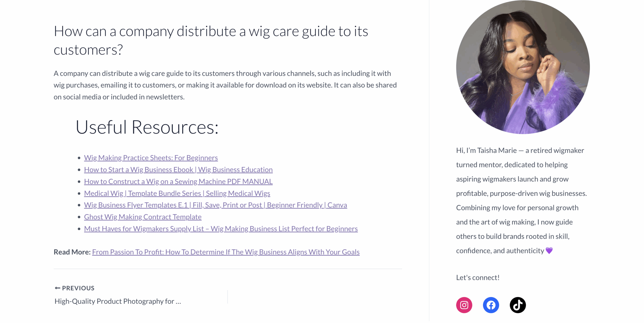The image size is (644, 323).
Task: Click the Useful Resources heading
Action: [147, 127]
